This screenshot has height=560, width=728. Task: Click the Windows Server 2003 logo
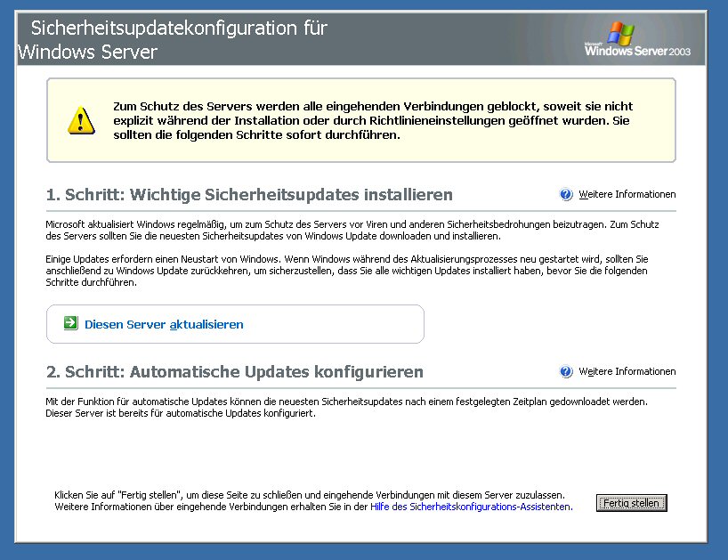637,39
